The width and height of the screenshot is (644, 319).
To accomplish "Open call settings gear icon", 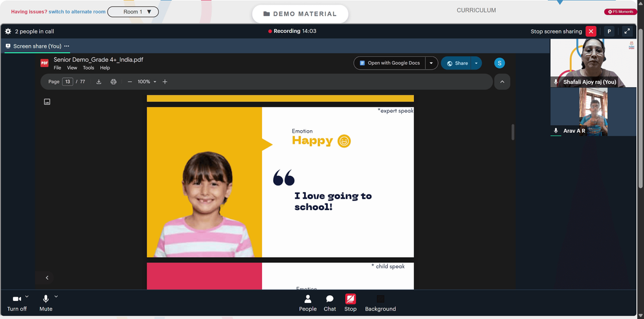I will click(8, 31).
